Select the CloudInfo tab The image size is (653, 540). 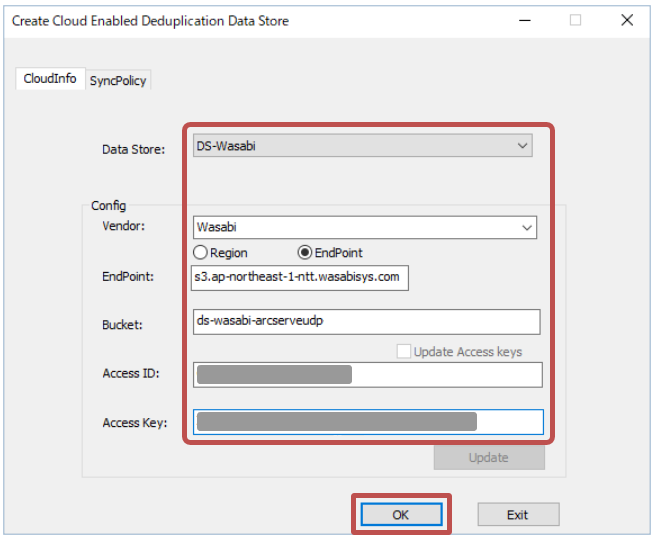point(50,79)
